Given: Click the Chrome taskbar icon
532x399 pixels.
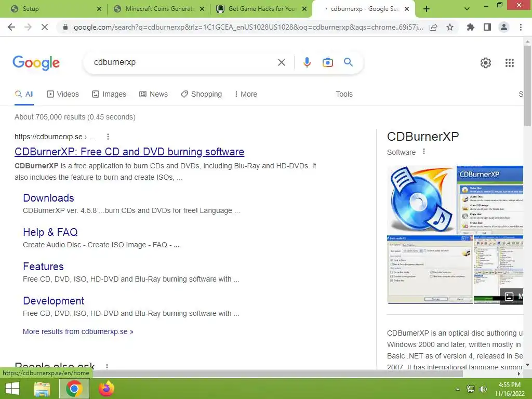Looking at the screenshot, I should [74, 389].
